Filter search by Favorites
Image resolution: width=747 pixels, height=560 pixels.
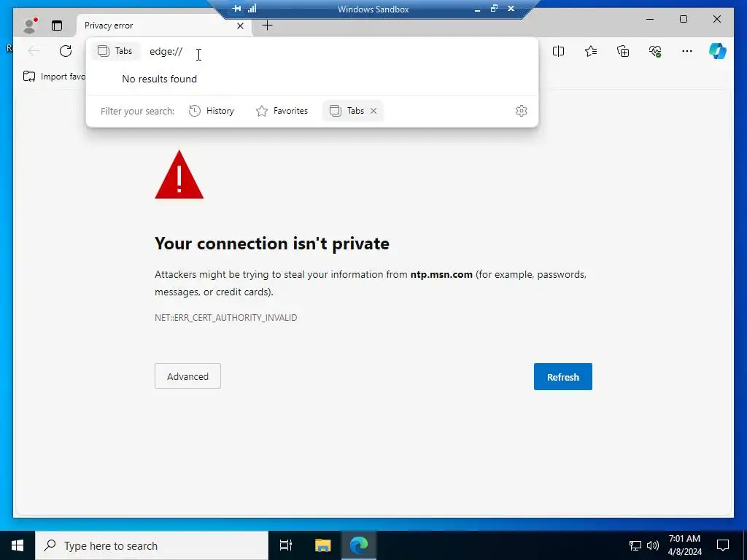coord(282,111)
